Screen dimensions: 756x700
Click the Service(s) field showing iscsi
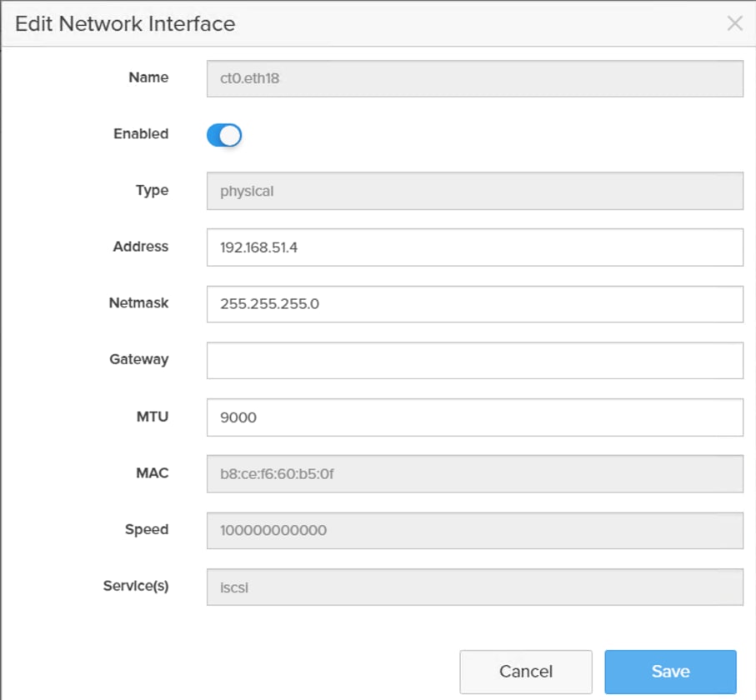click(474, 587)
